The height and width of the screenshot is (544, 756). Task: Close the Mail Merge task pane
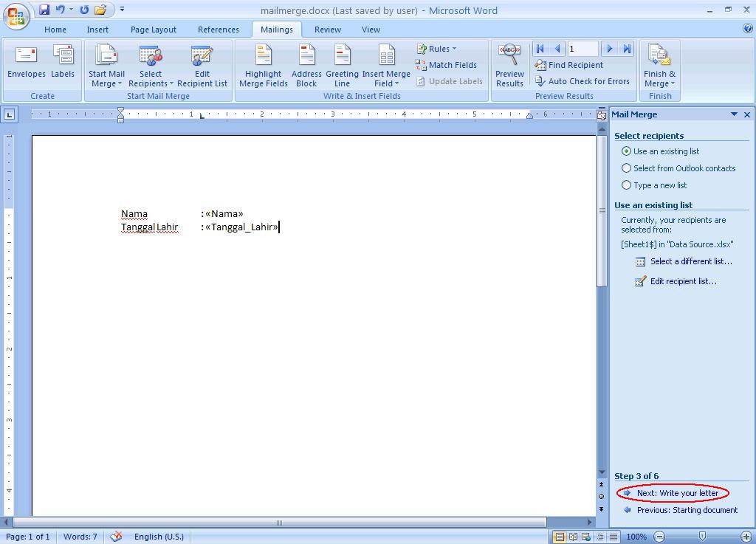pyautogui.click(x=747, y=114)
